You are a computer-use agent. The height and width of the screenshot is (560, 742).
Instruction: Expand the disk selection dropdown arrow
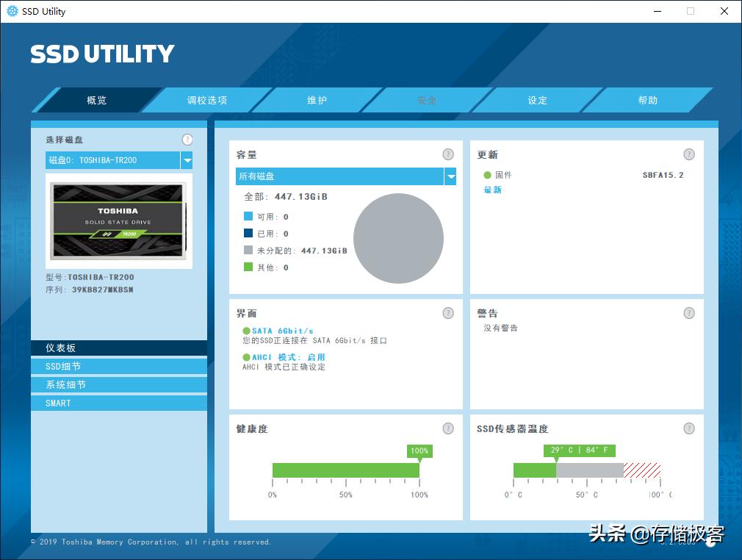[x=186, y=159]
